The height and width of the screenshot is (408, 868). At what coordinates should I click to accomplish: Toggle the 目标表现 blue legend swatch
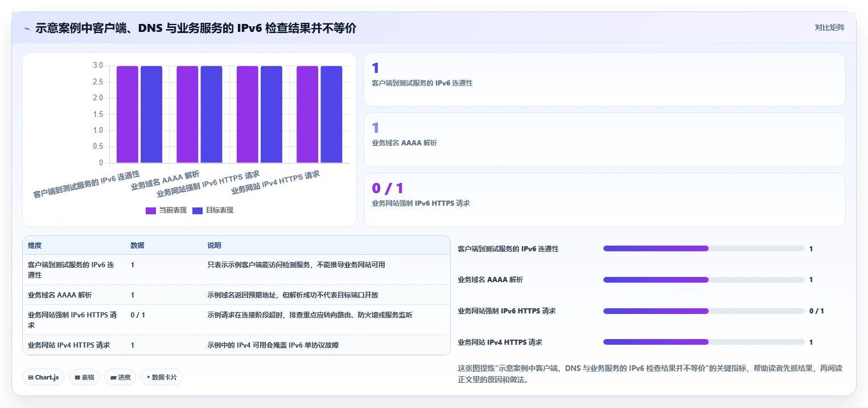[x=198, y=210]
